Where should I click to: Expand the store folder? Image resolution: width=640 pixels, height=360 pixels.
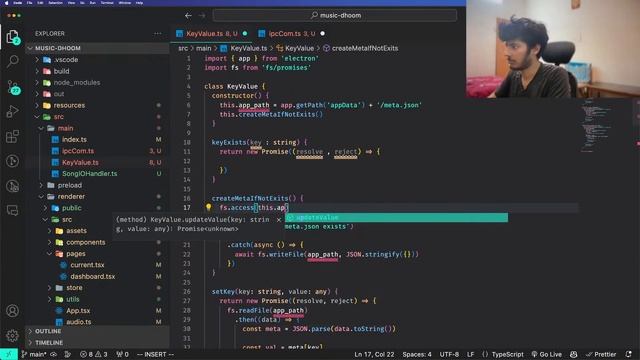coord(98,288)
